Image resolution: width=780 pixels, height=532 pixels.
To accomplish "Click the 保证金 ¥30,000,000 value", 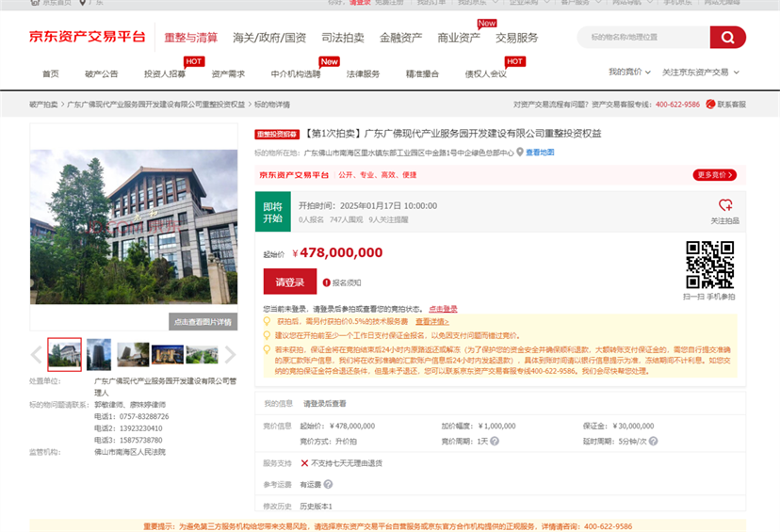I will 633,427.
